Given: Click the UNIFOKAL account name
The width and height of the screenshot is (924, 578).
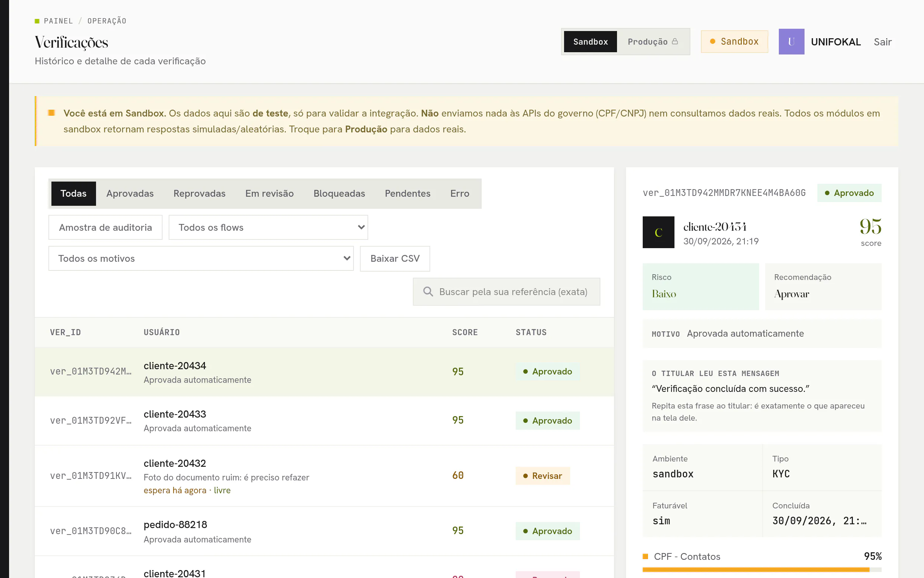Looking at the screenshot, I should pyautogui.click(x=836, y=42).
